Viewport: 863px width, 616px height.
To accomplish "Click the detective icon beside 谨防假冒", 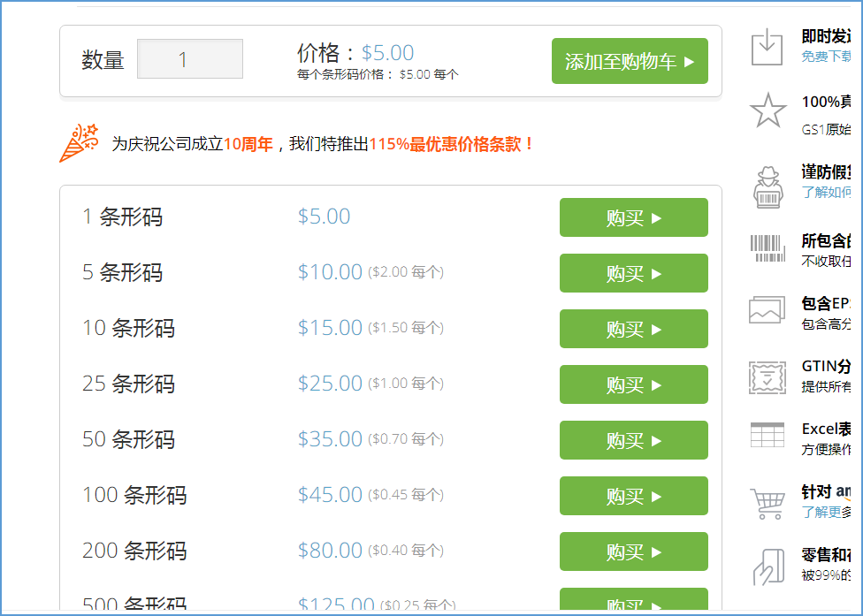I will [768, 186].
